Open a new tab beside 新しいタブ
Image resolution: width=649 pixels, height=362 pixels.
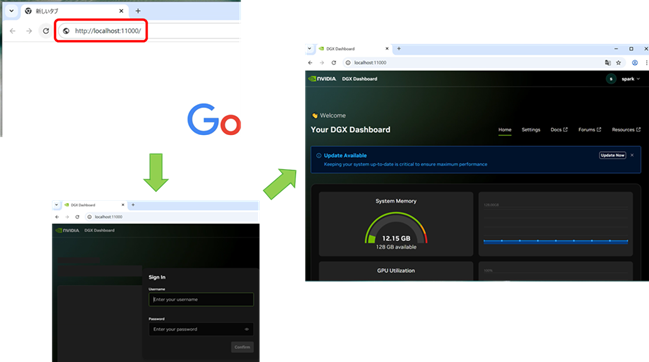(138, 11)
